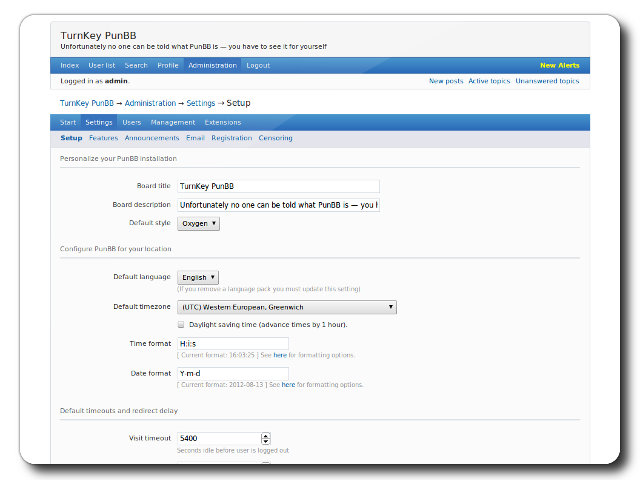Open the Management admin tab
This screenshot has width=640, height=480.
tap(172, 122)
